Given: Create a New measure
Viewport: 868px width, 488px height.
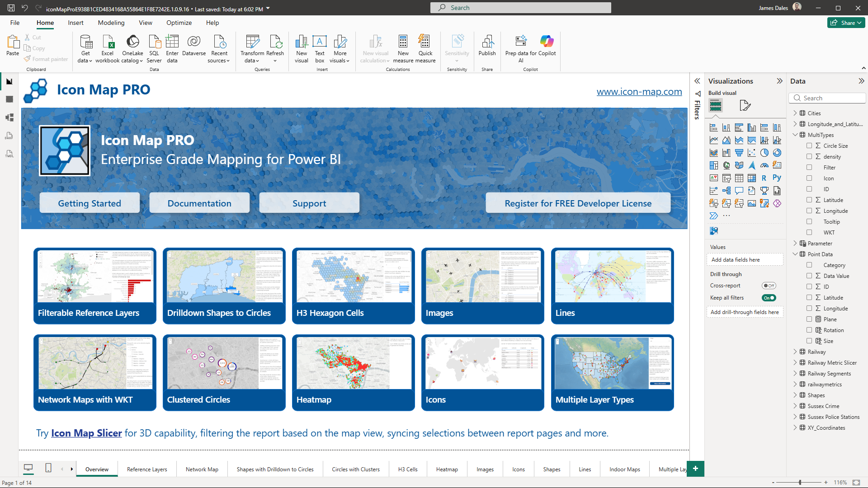Looking at the screenshot, I should click(x=403, y=48).
